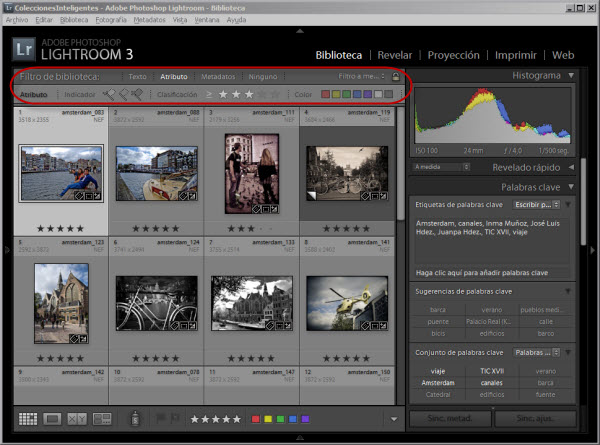The width and height of the screenshot is (600, 445).
Task: Filter by red color label
Action: [326, 94]
